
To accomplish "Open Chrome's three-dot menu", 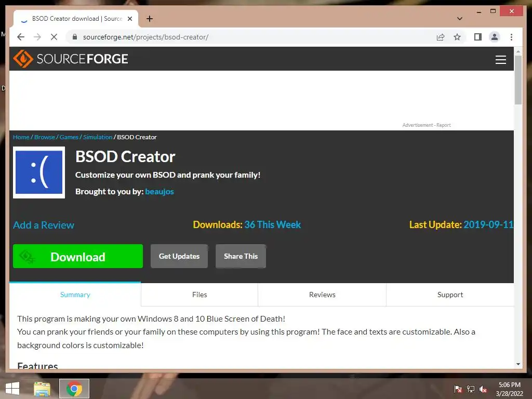I will coord(511,37).
